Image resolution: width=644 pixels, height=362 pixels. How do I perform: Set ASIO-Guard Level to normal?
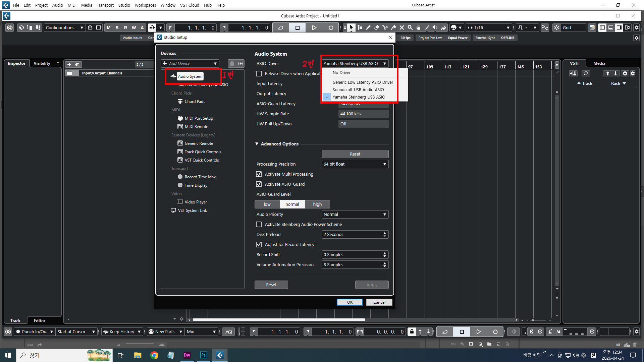coord(292,204)
